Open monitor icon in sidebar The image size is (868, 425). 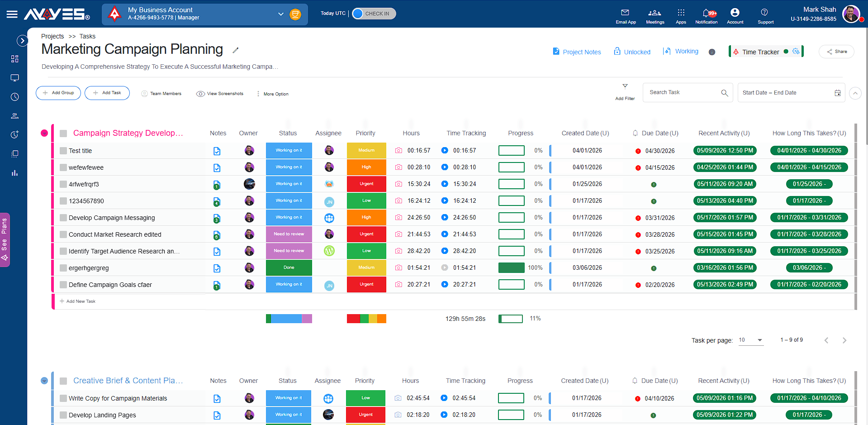click(15, 78)
